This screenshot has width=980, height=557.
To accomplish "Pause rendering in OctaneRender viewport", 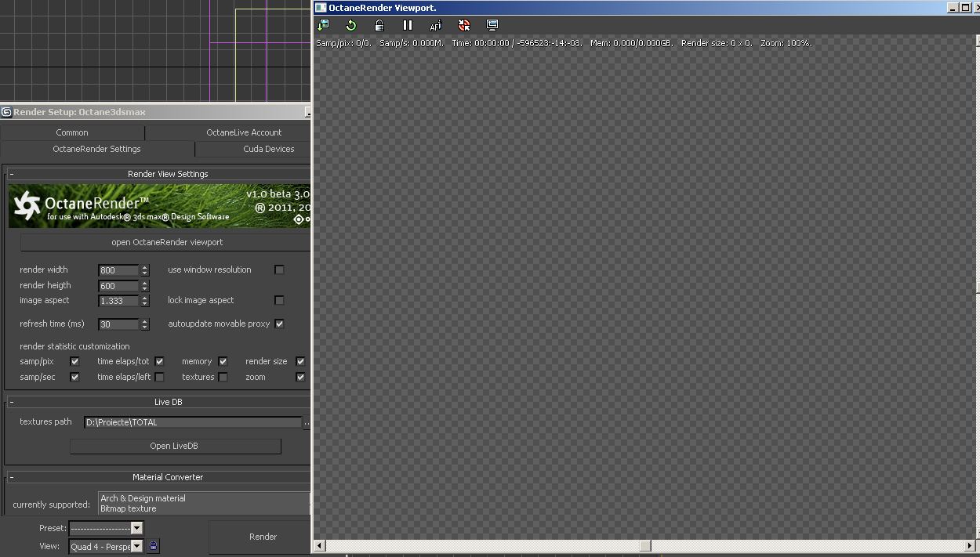I will (408, 25).
